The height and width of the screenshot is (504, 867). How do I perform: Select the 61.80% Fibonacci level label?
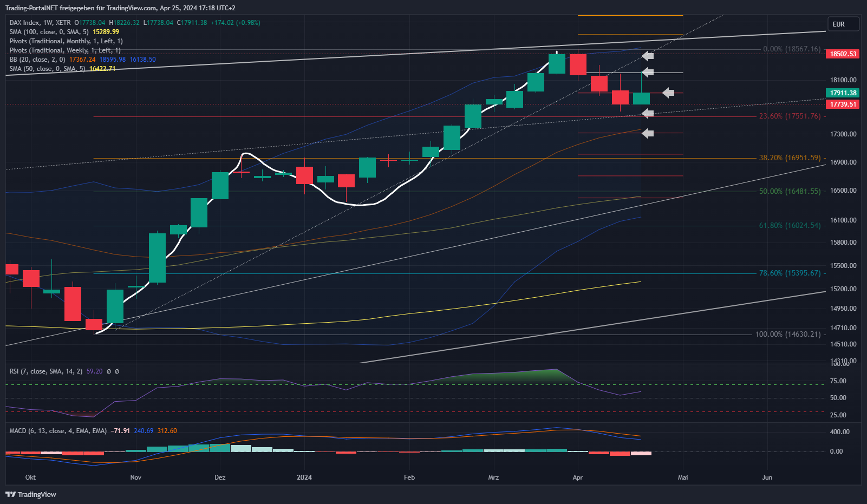[x=790, y=226]
